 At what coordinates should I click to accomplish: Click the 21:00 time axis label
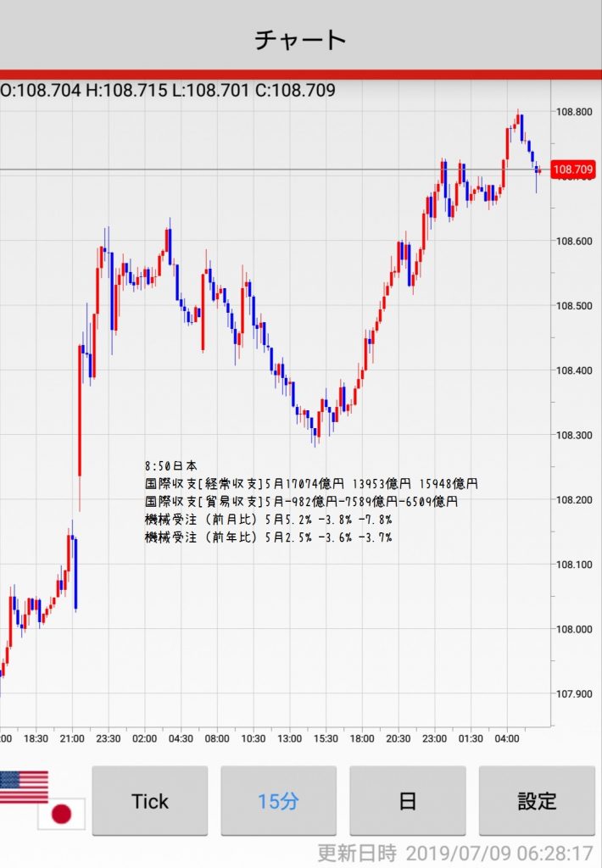(x=72, y=739)
